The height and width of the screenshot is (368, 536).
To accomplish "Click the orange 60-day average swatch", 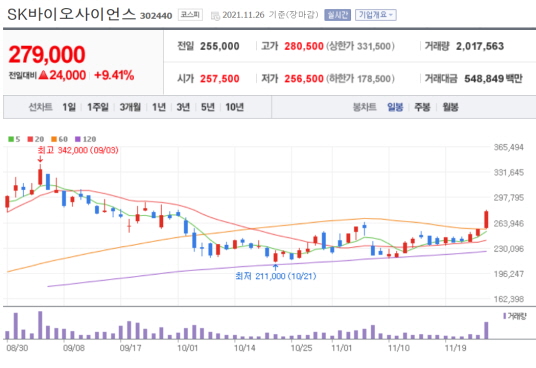I will pyautogui.click(x=54, y=139).
